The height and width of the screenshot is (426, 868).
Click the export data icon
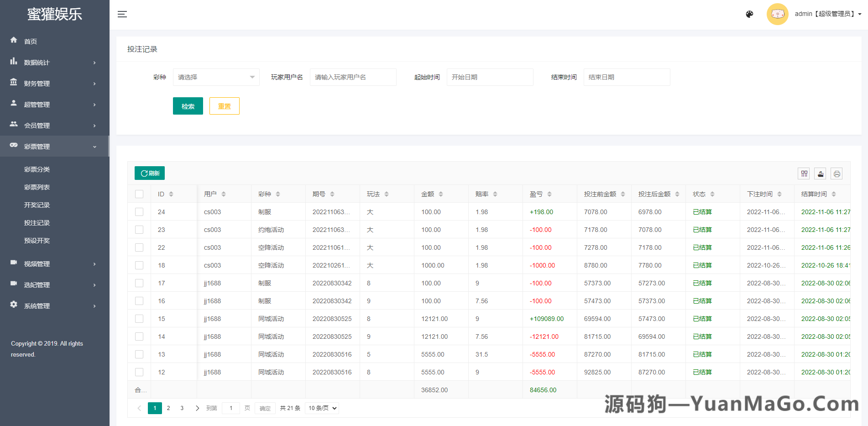[x=820, y=174]
